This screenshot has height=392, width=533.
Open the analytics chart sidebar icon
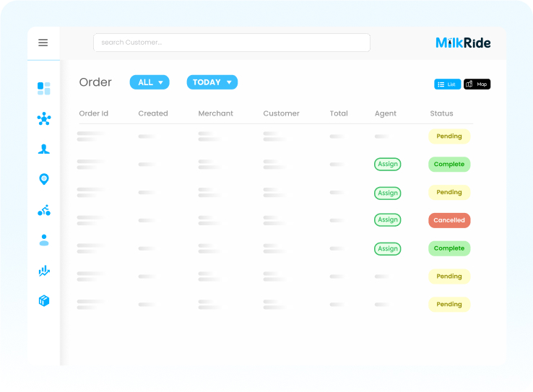(44, 271)
